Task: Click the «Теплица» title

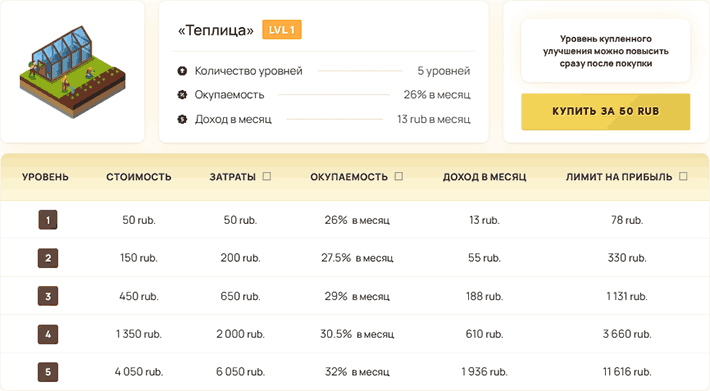Action: point(216,30)
